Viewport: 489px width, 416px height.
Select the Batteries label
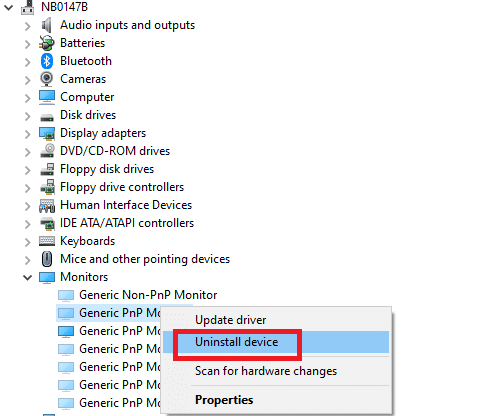pyautogui.click(x=82, y=43)
